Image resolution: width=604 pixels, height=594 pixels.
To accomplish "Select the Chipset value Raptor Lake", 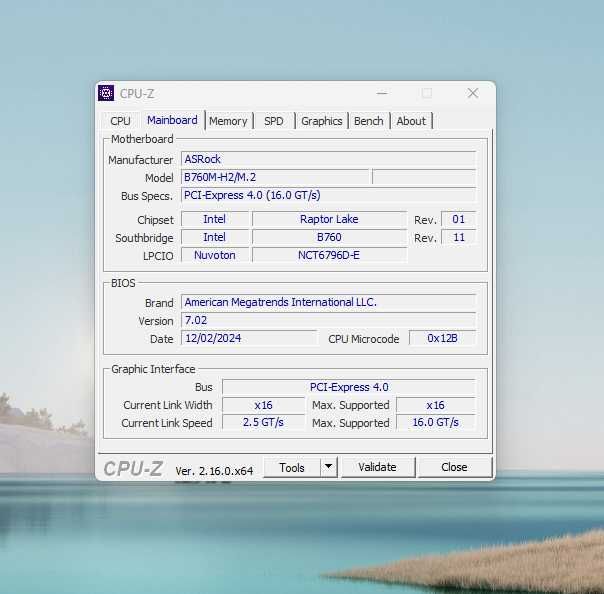I will pyautogui.click(x=329, y=219).
